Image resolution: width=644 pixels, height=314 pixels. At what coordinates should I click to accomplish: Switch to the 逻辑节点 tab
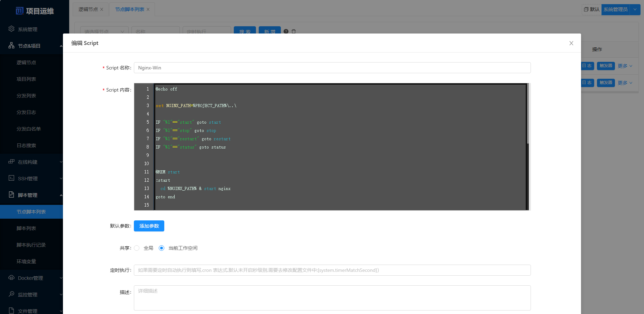coord(88,9)
